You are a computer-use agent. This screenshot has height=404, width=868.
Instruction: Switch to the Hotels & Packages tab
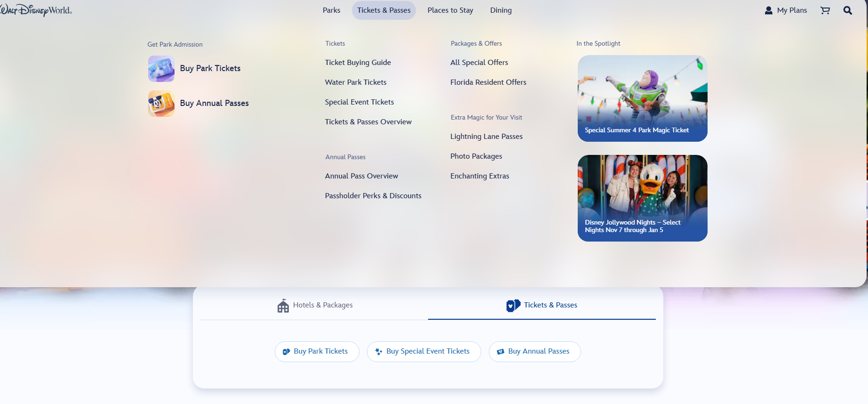(314, 305)
